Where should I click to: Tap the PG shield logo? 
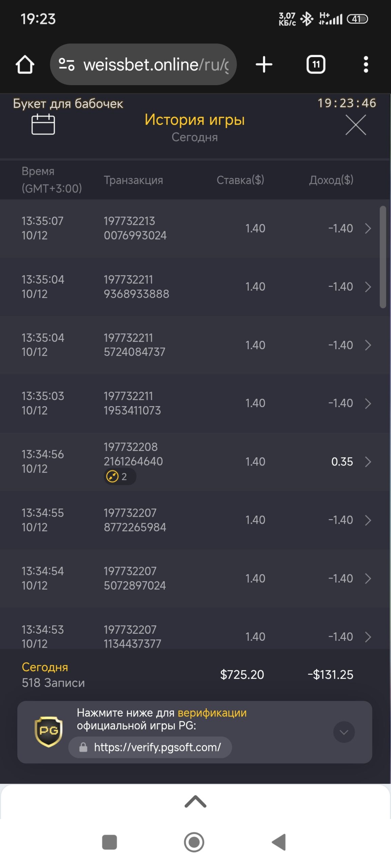[x=49, y=731]
